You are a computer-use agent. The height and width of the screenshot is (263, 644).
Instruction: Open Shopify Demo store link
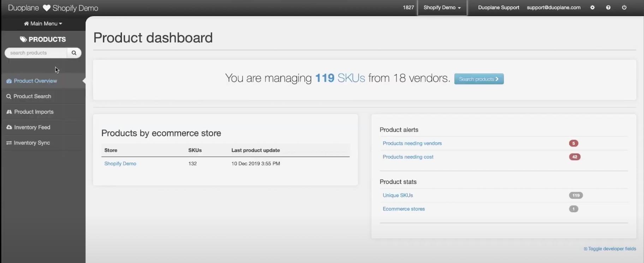120,164
